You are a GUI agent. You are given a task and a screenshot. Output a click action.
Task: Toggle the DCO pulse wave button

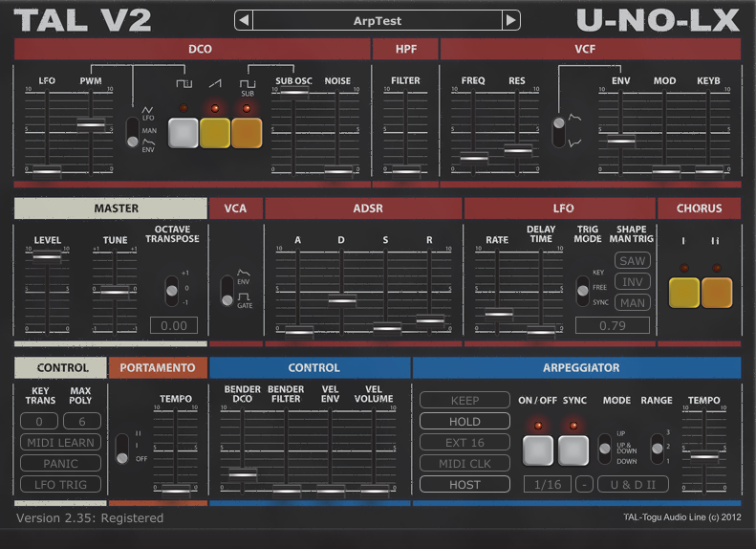pyautogui.click(x=184, y=133)
